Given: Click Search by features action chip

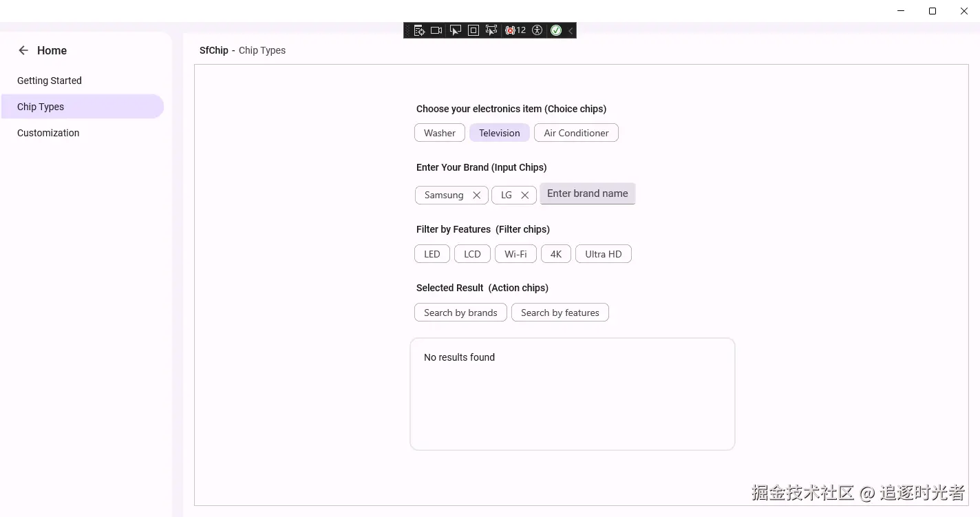Looking at the screenshot, I should point(560,313).
